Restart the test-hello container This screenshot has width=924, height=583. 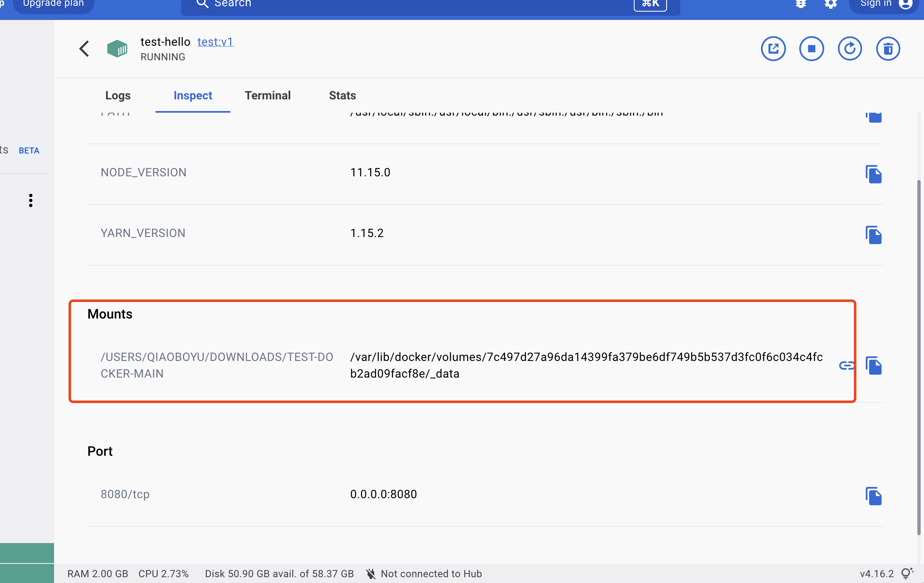click(x=850, y=48)
